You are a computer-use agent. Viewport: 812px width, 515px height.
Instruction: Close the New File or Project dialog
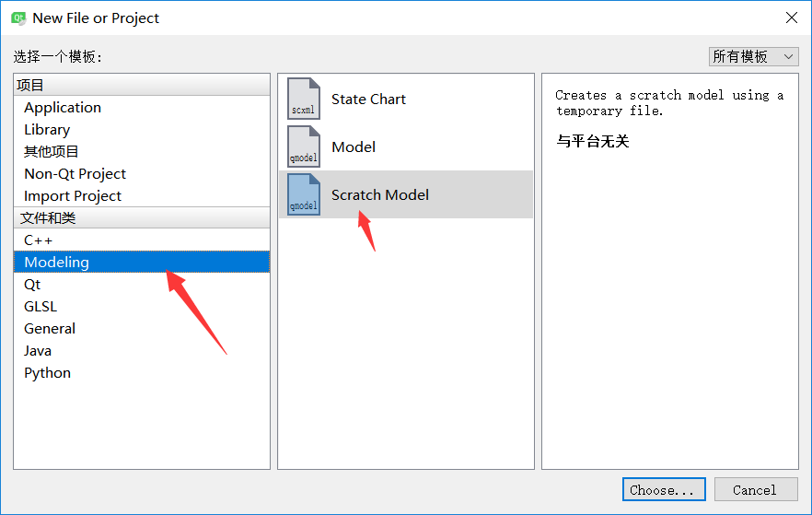(x=792, y=18)
